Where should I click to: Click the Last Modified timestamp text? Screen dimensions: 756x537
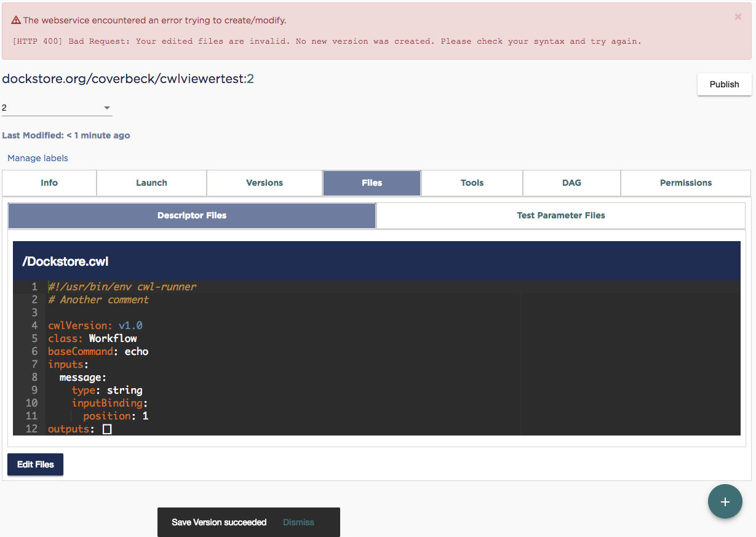coord(66,135)
